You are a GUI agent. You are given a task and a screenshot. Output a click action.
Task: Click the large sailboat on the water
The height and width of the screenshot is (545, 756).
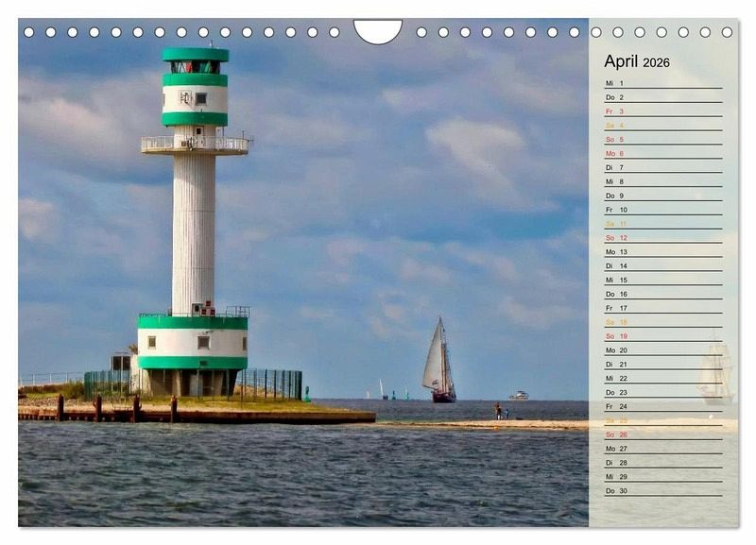[x=438, y=363]
